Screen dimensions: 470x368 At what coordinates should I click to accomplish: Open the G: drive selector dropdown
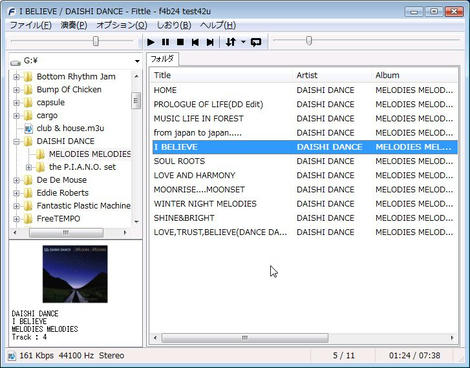click(x=137, y=61)
